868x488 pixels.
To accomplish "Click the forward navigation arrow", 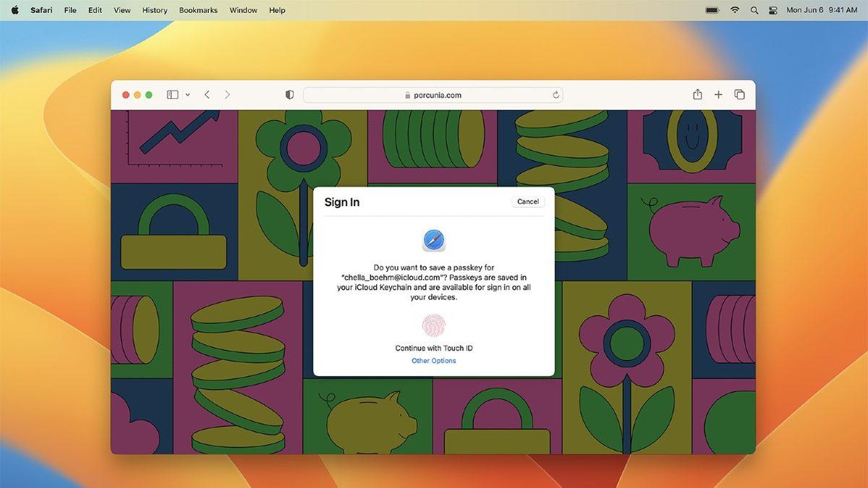I will 227,94.
